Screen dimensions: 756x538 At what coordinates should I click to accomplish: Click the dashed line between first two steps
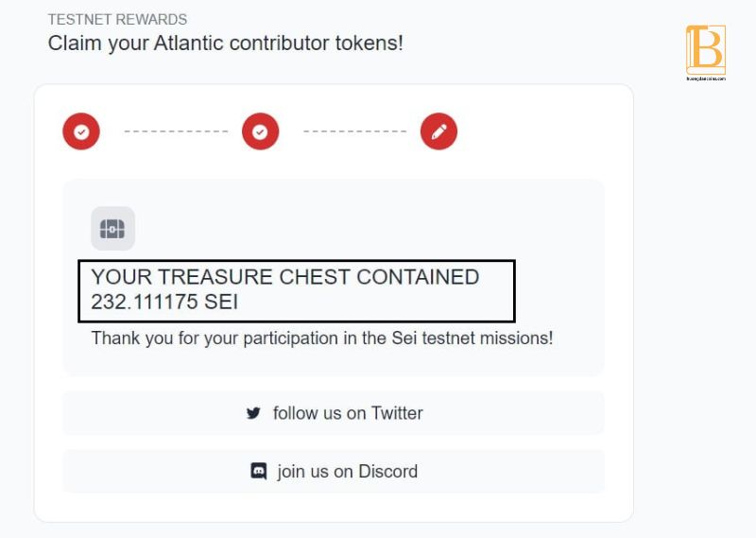click(176, 131)
